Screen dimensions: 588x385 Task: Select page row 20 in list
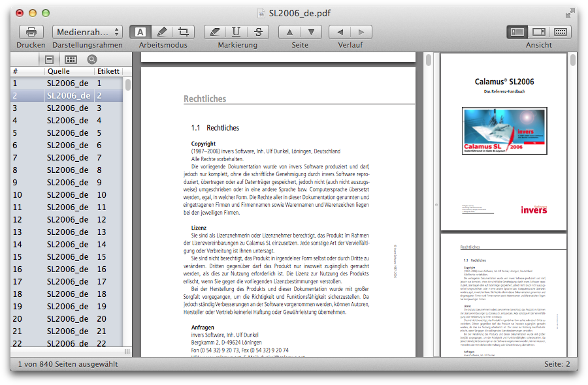click(x=67, y=318)
